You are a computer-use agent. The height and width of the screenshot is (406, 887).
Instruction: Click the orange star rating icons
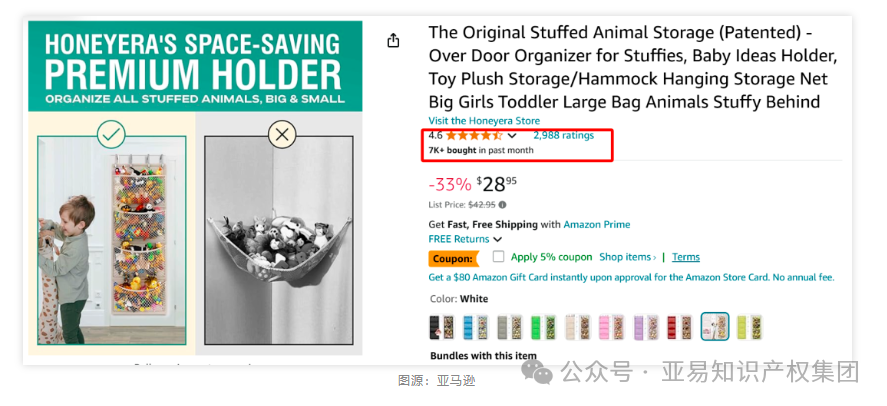474,135
